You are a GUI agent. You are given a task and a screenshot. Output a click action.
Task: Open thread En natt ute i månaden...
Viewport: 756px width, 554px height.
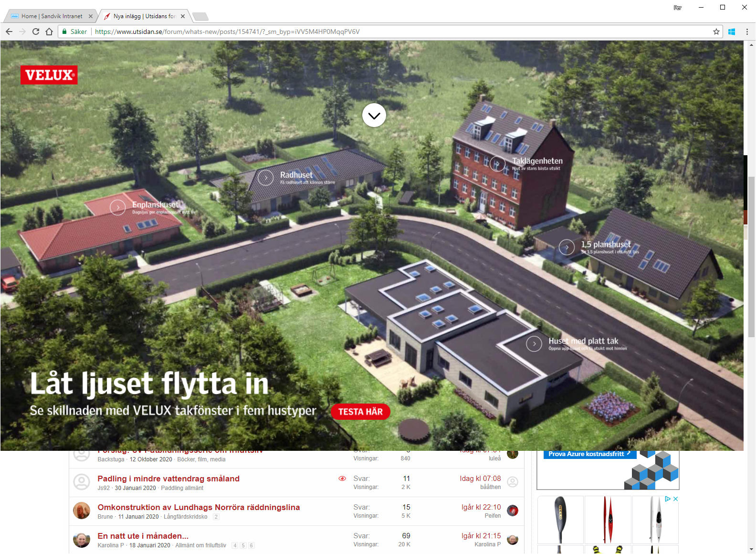[x=143, y=536]
